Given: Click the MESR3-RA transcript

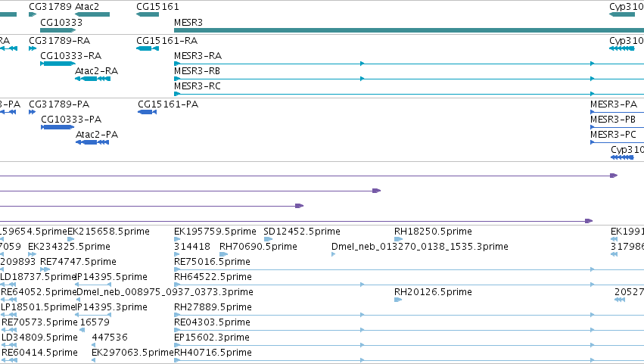Looking at the screenshot, I should [409, 64].
